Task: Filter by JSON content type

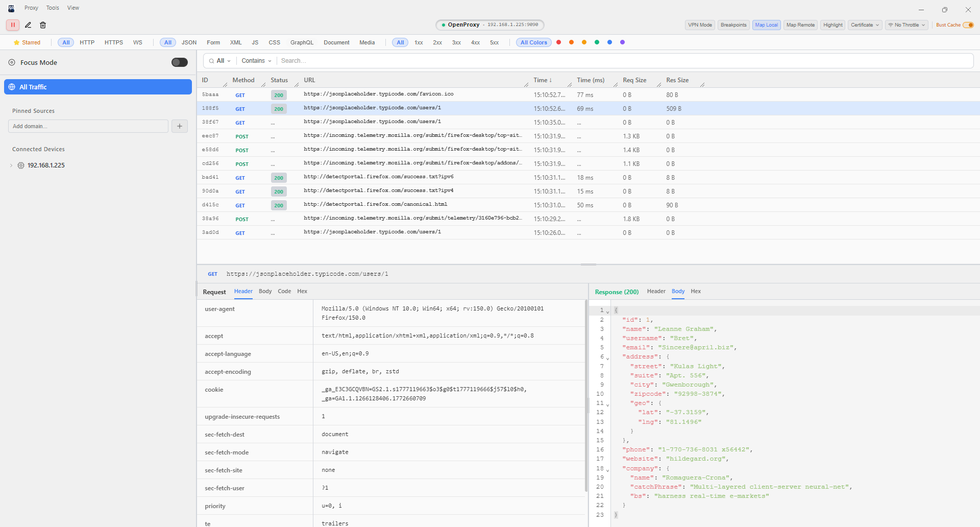Action: pyautogui.click(x=189, y=42)
